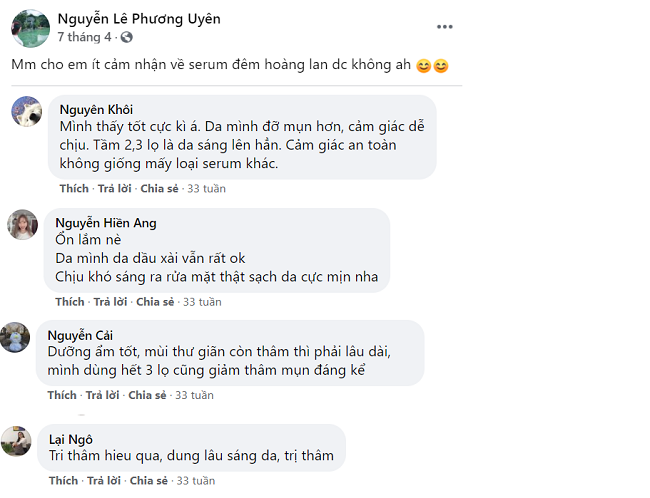This screenshot has width=650, height=498.
Task: Open Nguyên Khôi's avatar
Action: click(x=27, y=111)
